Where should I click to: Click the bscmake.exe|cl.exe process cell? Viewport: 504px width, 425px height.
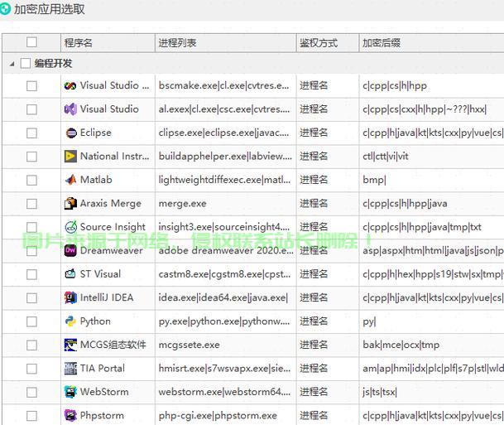click(226, 86)
